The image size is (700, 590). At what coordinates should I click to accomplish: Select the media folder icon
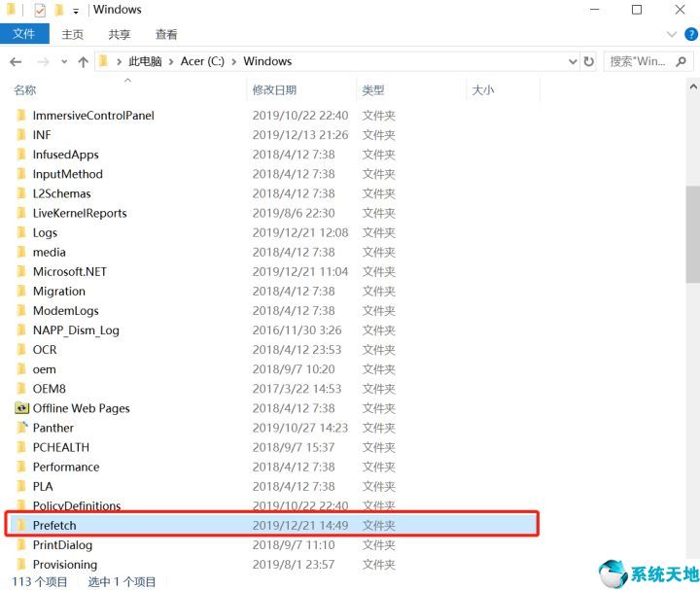[21, 252]
